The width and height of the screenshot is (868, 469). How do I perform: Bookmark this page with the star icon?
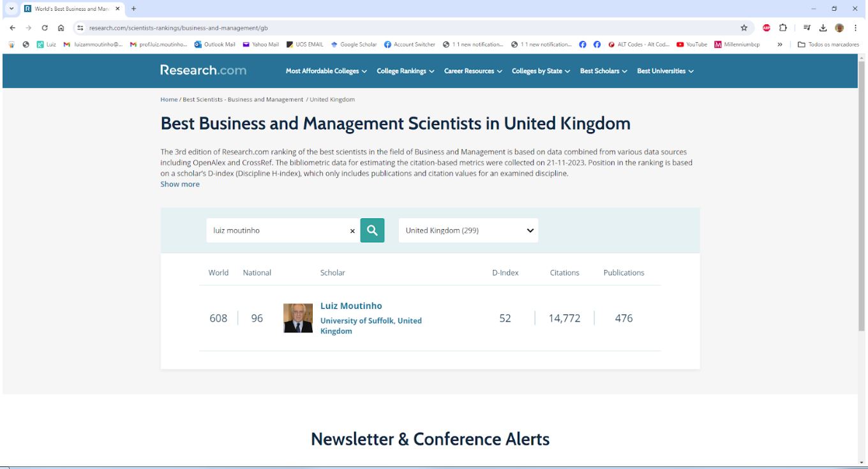pyautogui.click(x=744, y=27)
